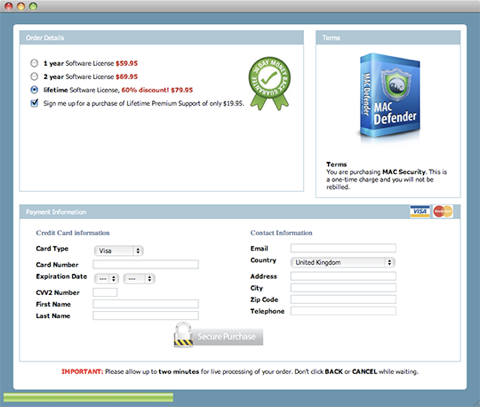Expand the Country dropdown showing United Kingdom
Viewport: 480px width, 407px height.
point(343,262)
